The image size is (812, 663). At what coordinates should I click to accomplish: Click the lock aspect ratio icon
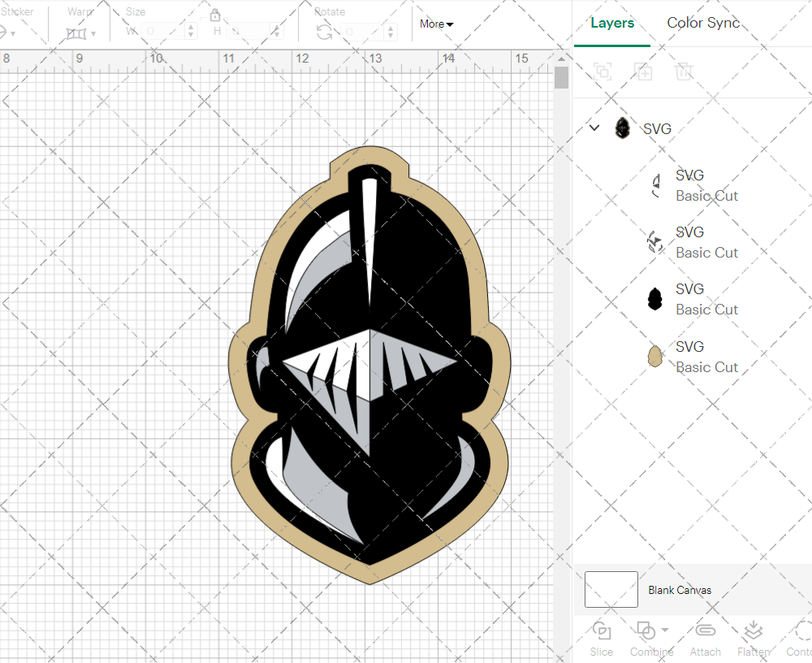pyautogui.click(x=215, y=15)
